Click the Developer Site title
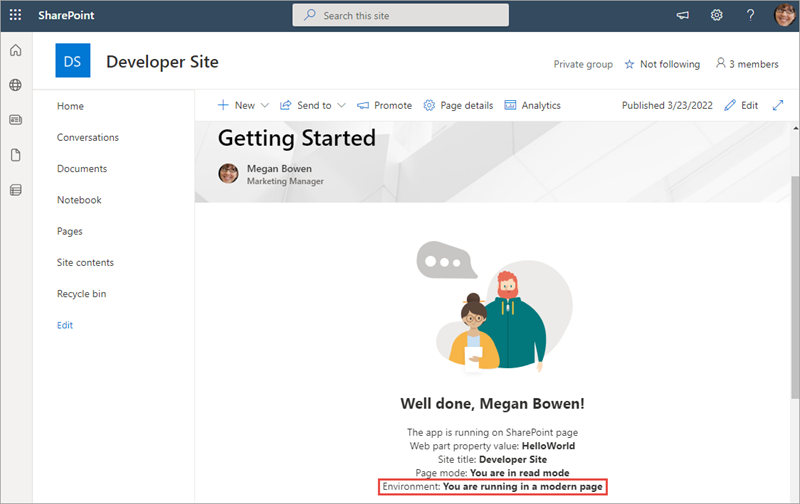The height and width of the screenshot is (504, 800). (x=162, y=62)
